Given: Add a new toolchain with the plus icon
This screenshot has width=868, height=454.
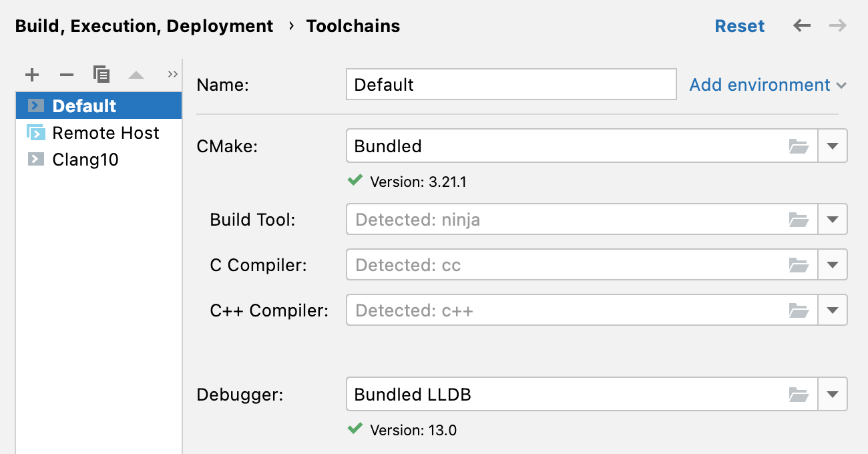Looking at the screenshot, I should tap(31, 74).
